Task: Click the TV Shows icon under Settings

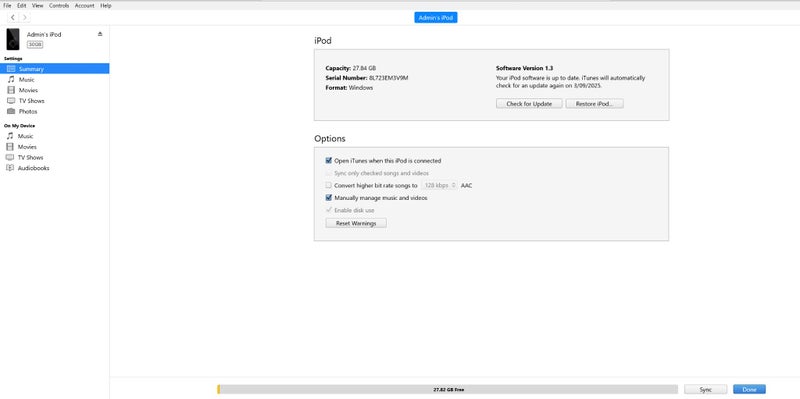Action: click(x=11, y=101)
